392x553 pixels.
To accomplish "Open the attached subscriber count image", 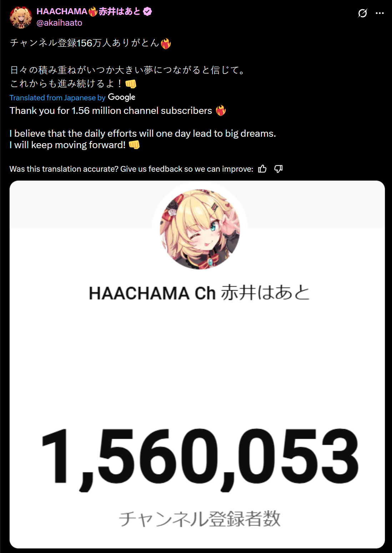I will 197,364.
